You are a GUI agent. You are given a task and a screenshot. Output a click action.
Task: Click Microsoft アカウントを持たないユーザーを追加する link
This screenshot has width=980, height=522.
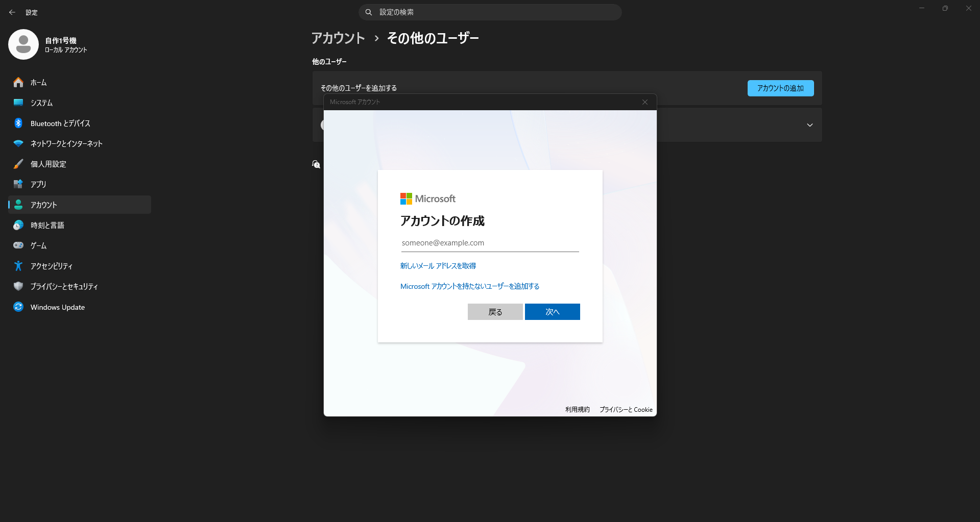[x=470, y=286]
